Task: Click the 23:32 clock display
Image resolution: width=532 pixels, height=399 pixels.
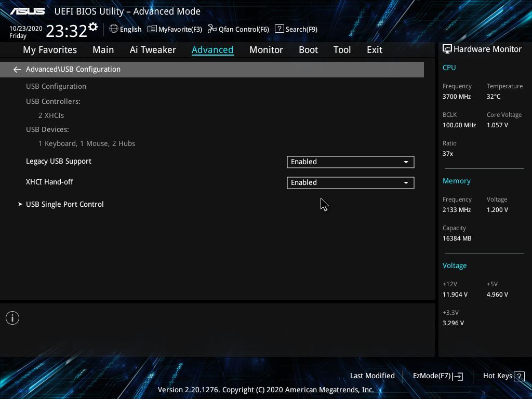Action: click(66, 31)
